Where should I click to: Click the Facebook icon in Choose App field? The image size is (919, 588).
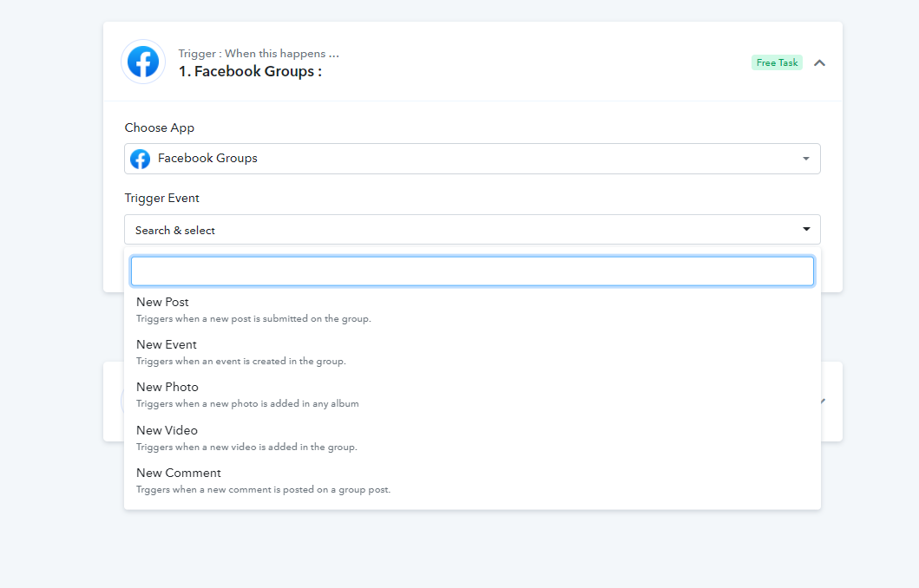coord(140,159)
